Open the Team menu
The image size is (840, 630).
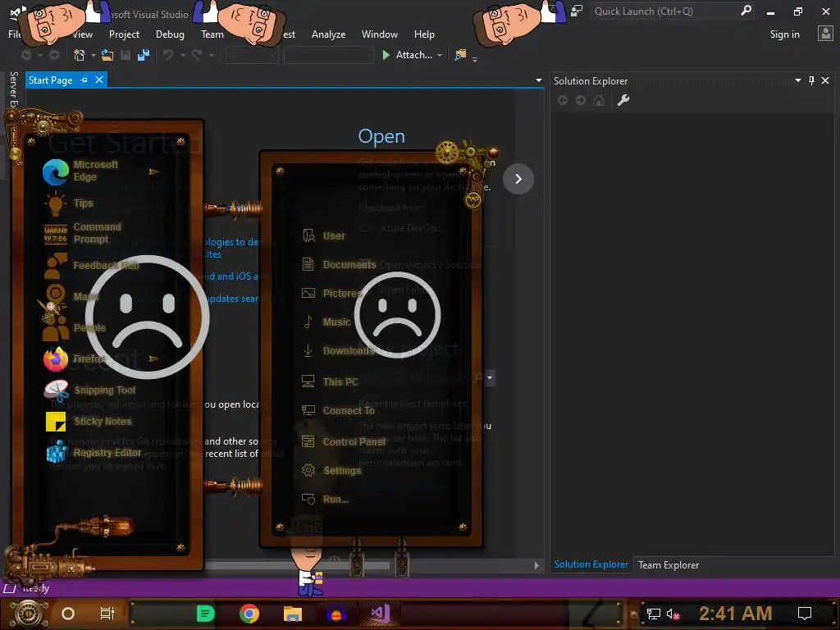[212, 34]
